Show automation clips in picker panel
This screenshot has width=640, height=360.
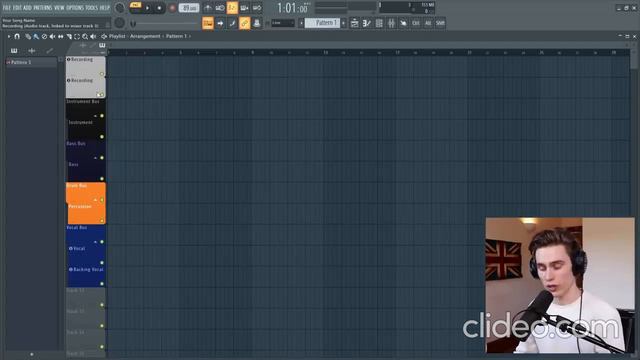coord(49,51)
